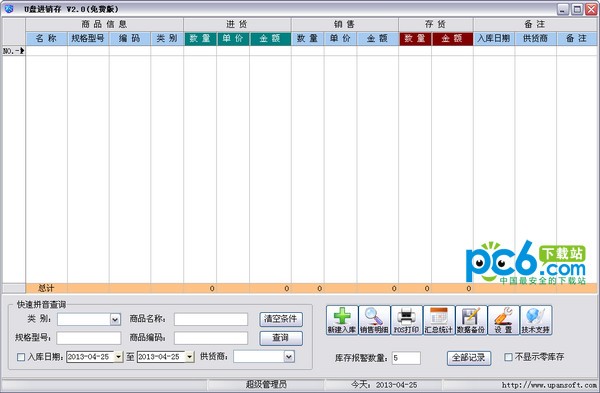Click today's date in status bar
Viewport: 600px width, 393px height.
click(384, 385)
